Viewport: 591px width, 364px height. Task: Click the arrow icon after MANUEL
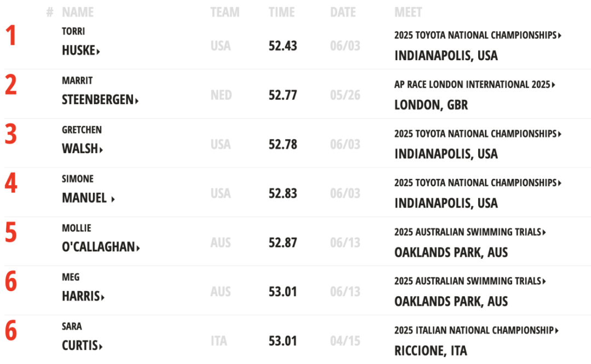click(113, 199)
